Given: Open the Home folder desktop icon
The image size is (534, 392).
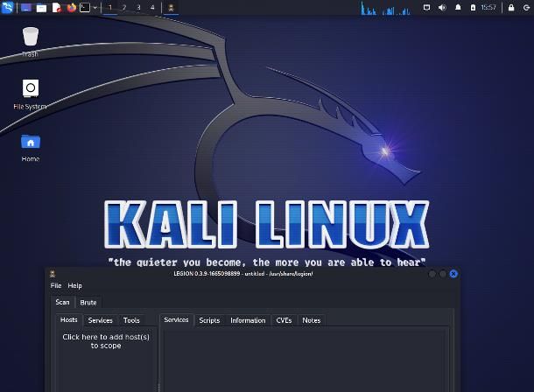Looking at the screenshot, I should [31, 143].
